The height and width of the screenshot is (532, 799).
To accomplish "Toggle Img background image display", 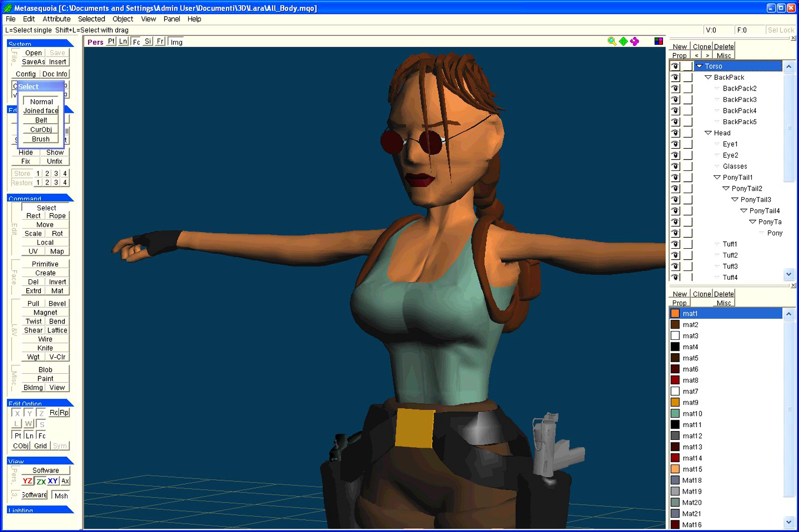I will [176, 42].
